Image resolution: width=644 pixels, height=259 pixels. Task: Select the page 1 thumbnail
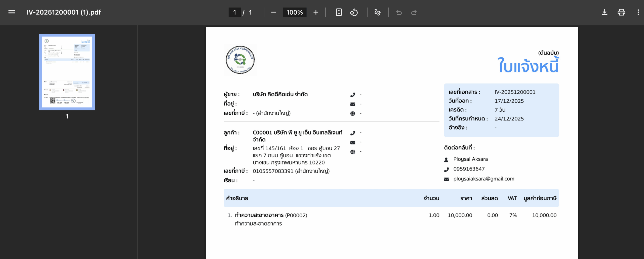point(67,72)
